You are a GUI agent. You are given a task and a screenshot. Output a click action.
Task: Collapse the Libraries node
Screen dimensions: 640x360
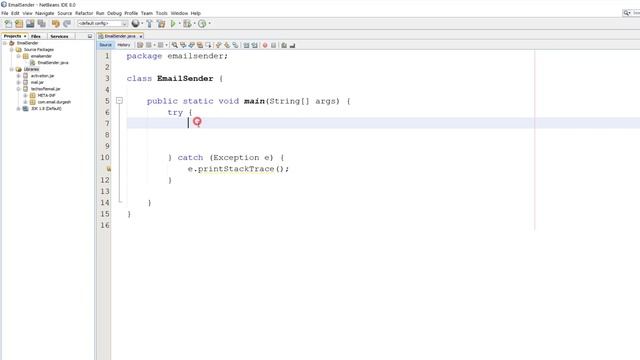pyautogui.click(x=11, y=69)
